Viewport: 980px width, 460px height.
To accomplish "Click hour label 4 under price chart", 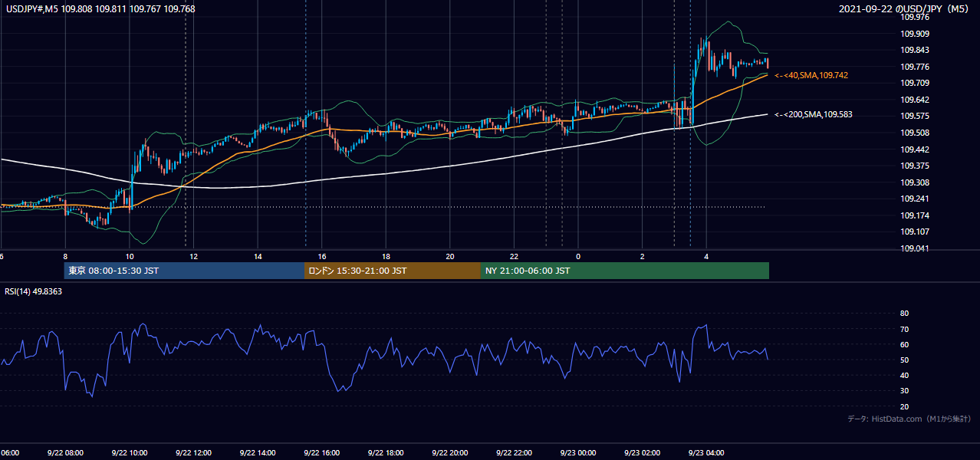I will pyautogui.click(x=706, y=256).
